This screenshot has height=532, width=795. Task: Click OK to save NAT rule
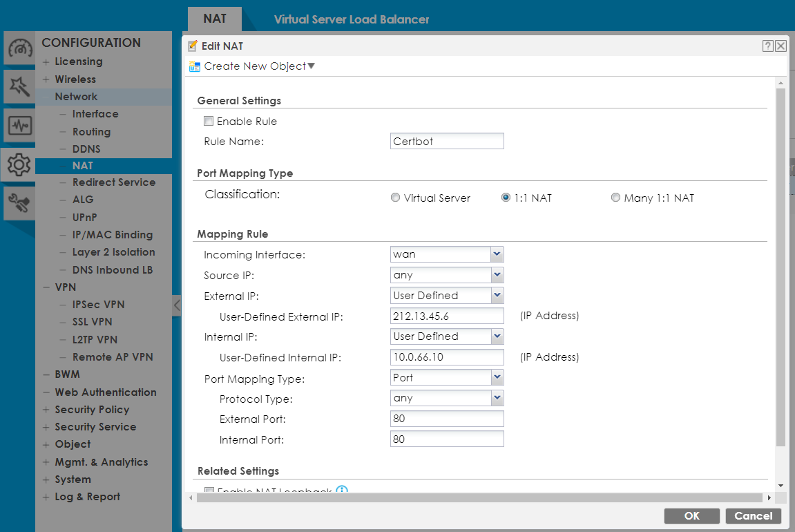click(x=691, y=516)
